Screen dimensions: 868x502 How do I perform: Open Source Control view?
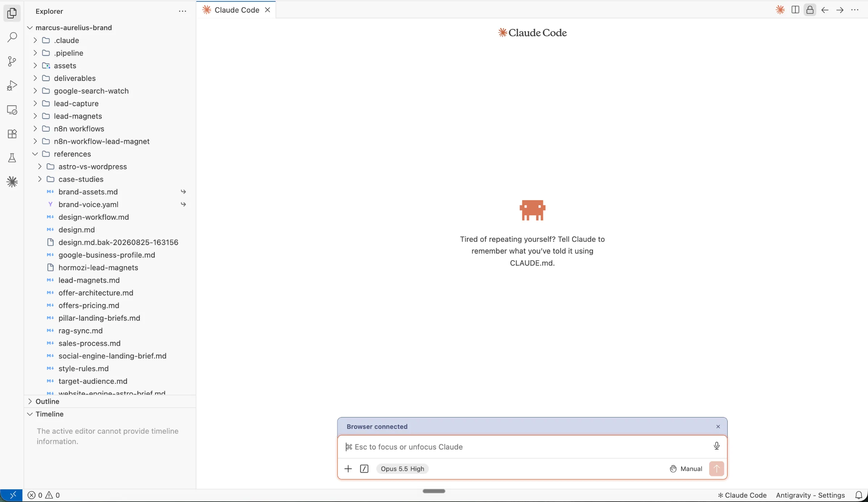pos(12,61)
